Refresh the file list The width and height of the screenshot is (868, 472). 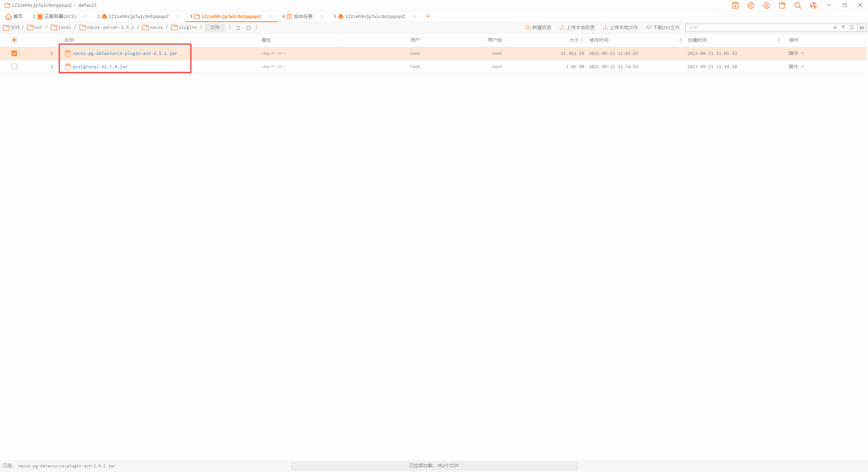(x=249, y=27)
